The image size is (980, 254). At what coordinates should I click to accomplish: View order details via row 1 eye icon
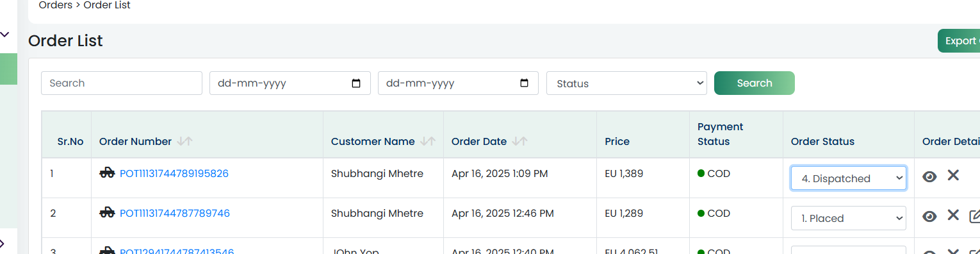click(929, 176)
